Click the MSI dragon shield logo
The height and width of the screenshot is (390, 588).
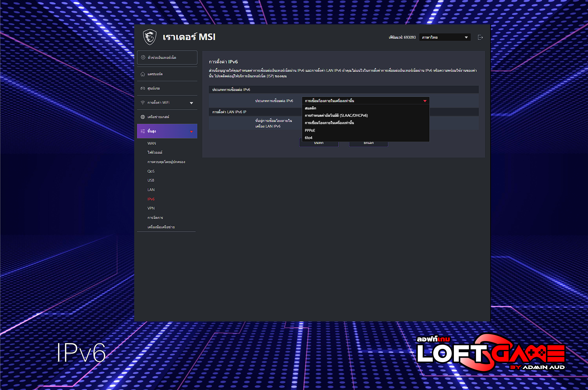150,37
